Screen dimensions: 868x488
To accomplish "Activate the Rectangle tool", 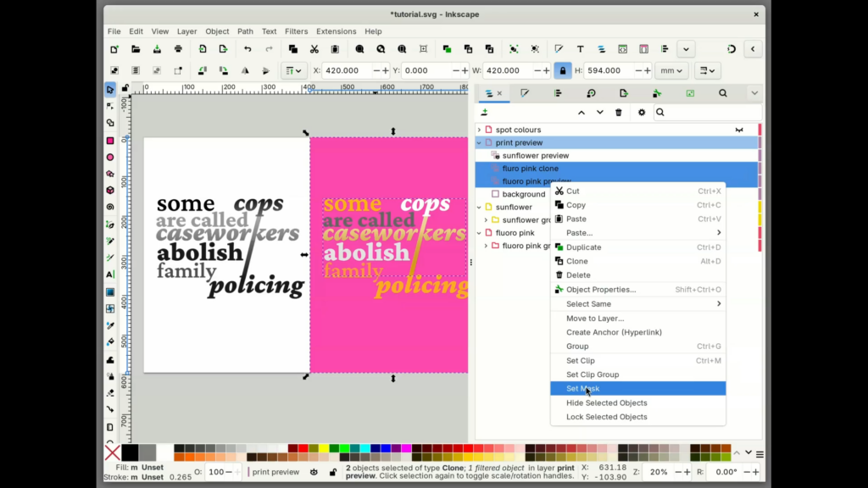I will click(x=109, y=140).
